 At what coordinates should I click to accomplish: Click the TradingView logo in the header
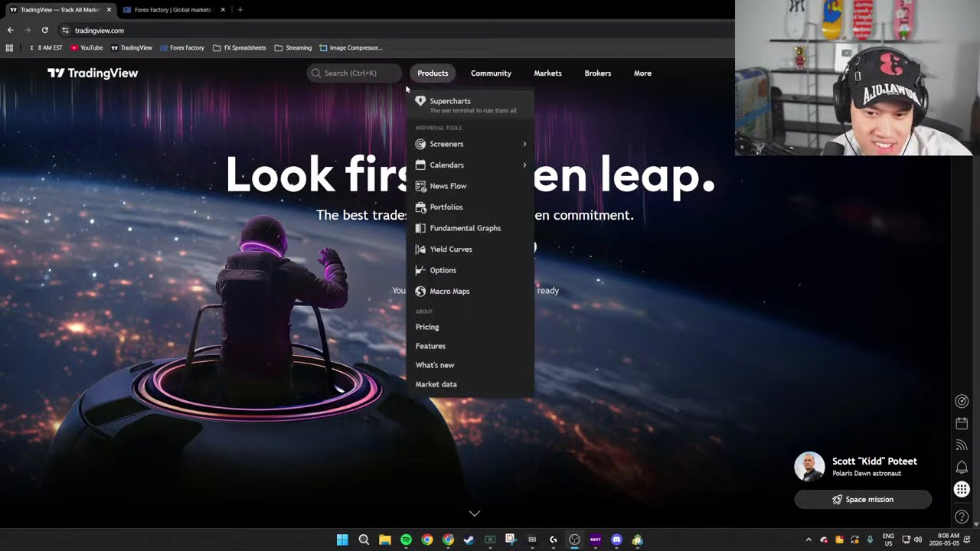pos(93,73)
